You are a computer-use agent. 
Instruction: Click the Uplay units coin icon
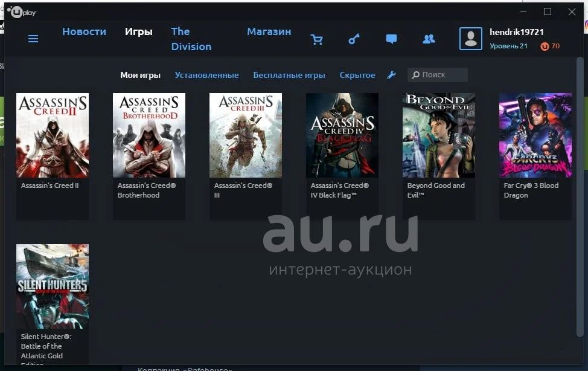click(545, 46)
